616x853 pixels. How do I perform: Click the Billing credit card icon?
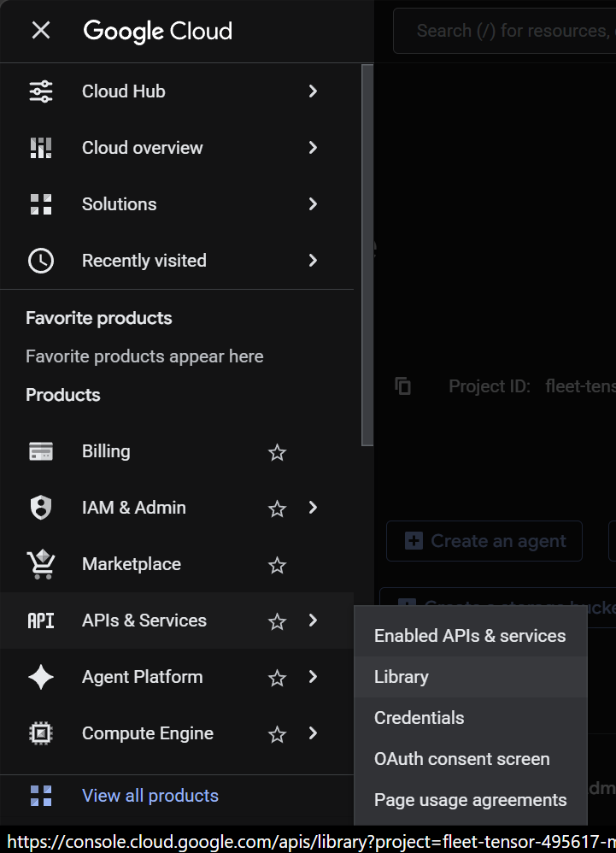41,451
